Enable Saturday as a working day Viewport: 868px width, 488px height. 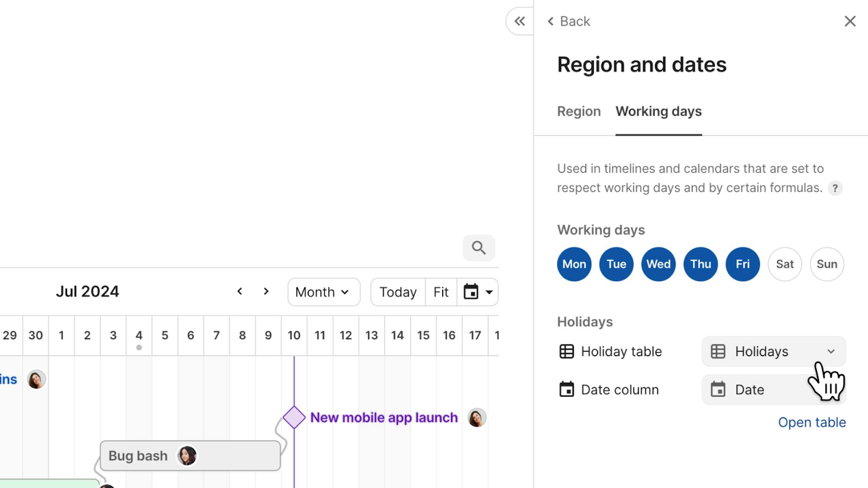[785, 264]
